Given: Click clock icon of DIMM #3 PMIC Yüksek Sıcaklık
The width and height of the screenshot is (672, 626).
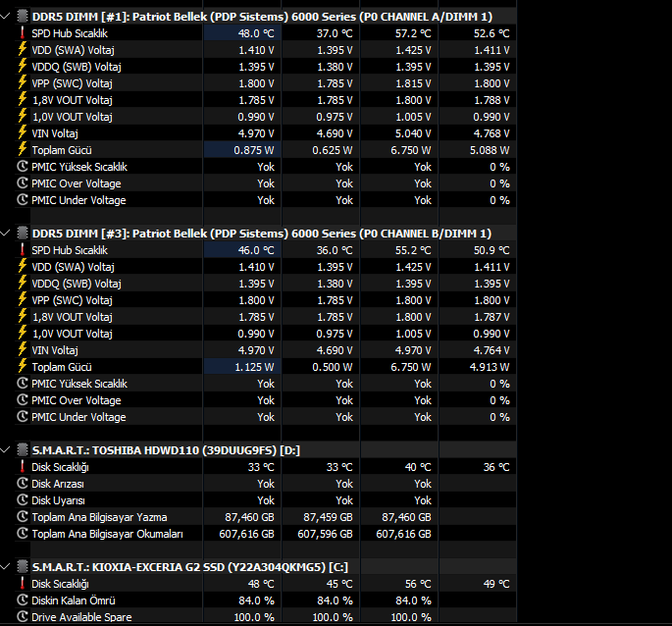Looking at the screenshot, I should pos(23,384).
